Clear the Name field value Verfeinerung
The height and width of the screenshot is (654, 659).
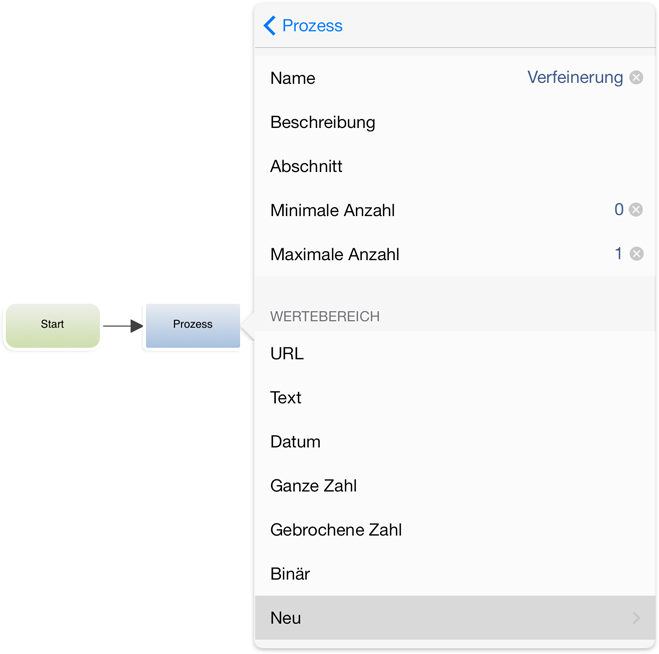click(636, 78)
